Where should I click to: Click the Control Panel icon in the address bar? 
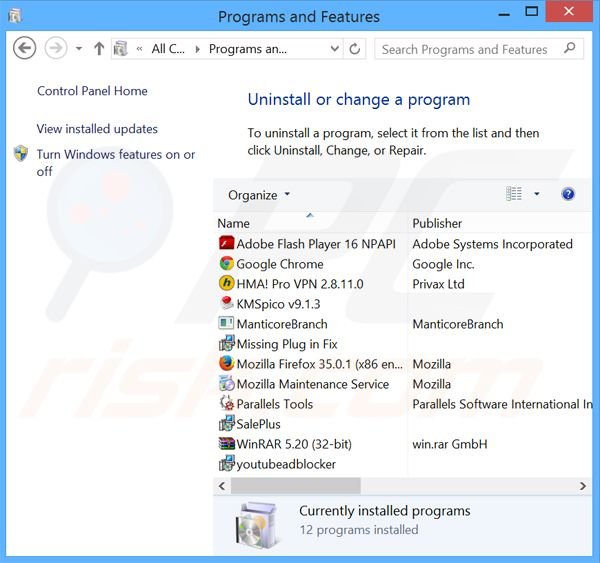point(121,49)
